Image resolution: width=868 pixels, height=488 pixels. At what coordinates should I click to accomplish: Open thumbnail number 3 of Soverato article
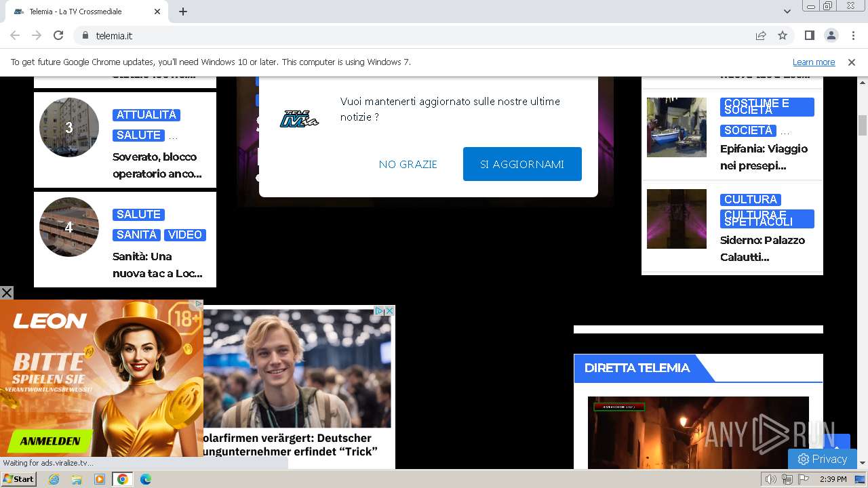[69, 127]
